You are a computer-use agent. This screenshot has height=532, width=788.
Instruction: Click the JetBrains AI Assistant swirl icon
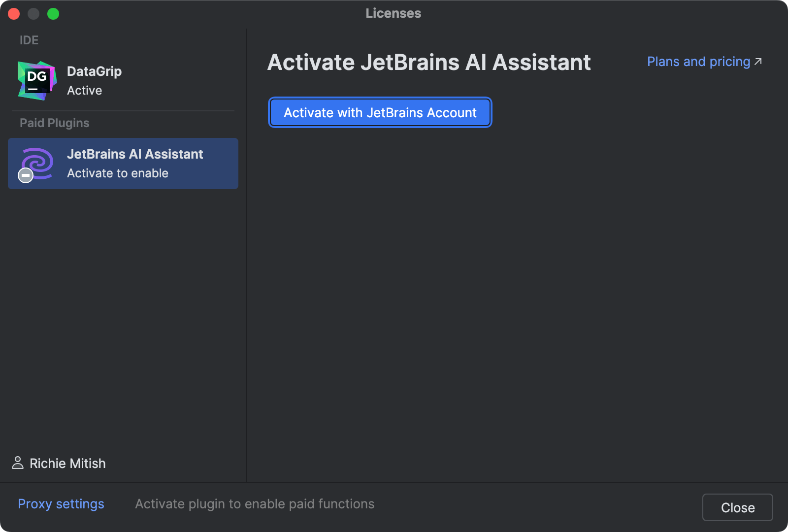pos(35,163)
